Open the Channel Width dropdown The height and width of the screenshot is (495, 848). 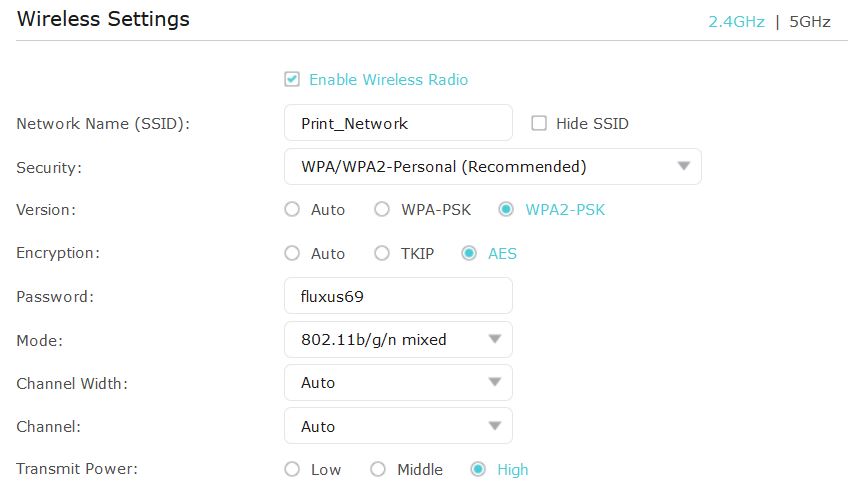click(398, 382)
